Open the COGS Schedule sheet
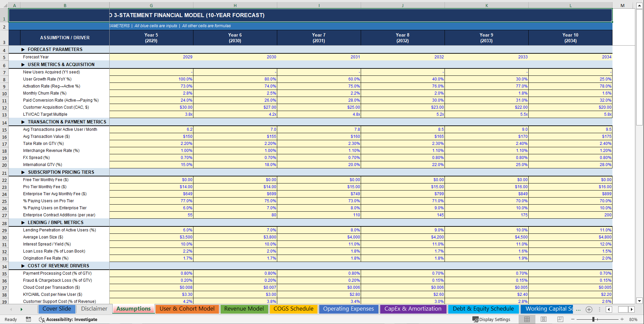The image size is (644, 324). pyautogui.click(x=293, y=309)
